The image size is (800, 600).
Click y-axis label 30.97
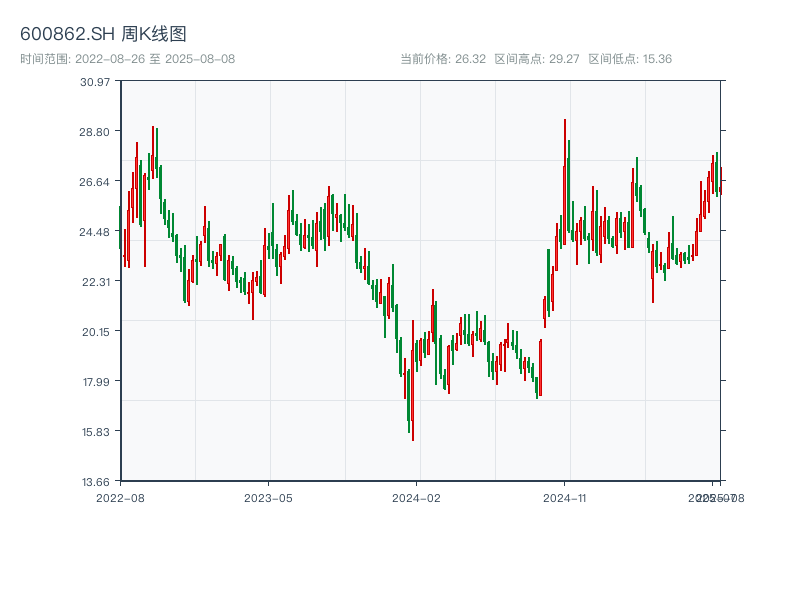95,82
